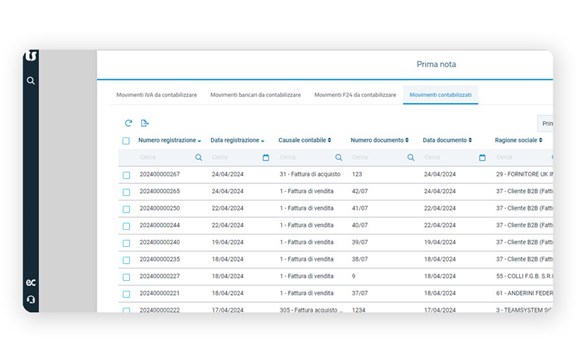Sort by Causale contabile column

pyautogui.click(x=305, y=140)
